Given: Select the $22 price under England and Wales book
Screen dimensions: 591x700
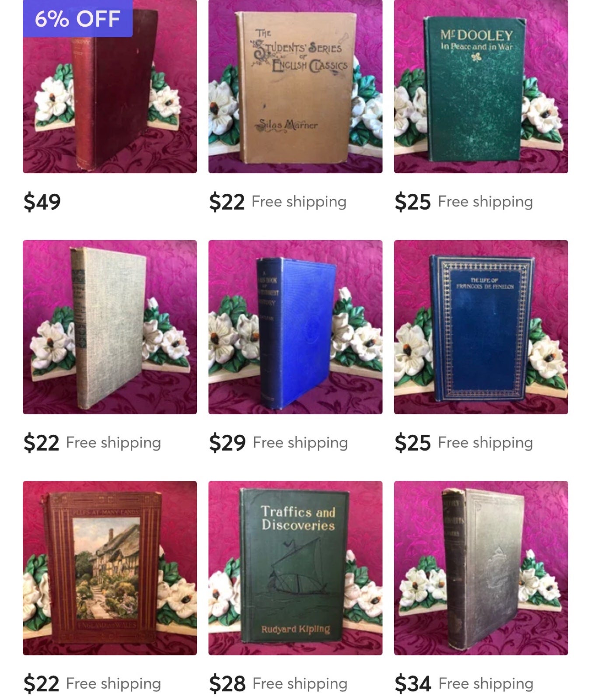Looking at the screenshot, I should coord(41,683).
